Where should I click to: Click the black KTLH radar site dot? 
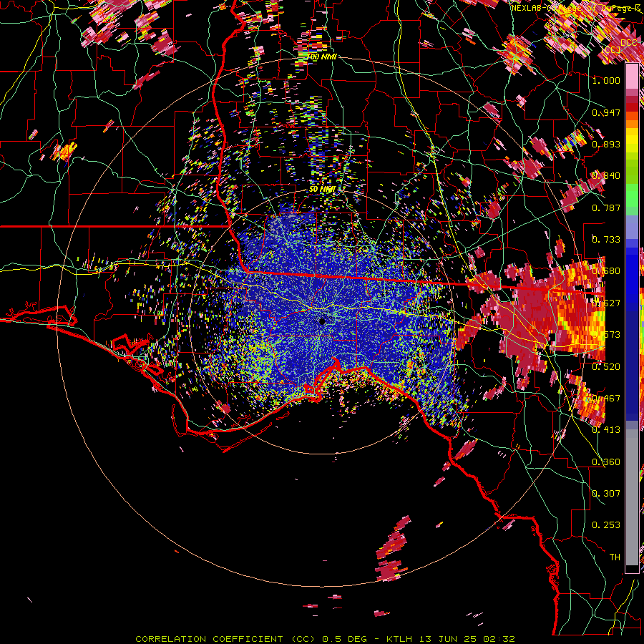323,321
